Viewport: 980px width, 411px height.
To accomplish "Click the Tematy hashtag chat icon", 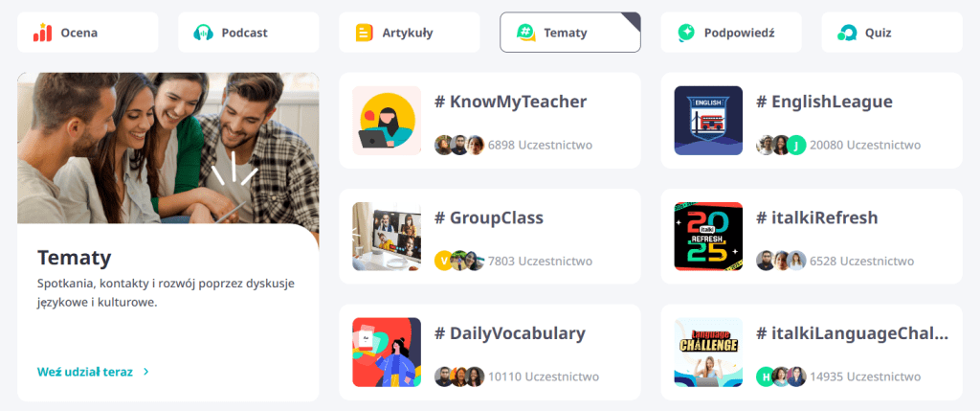I will click(x=525, y=33).
